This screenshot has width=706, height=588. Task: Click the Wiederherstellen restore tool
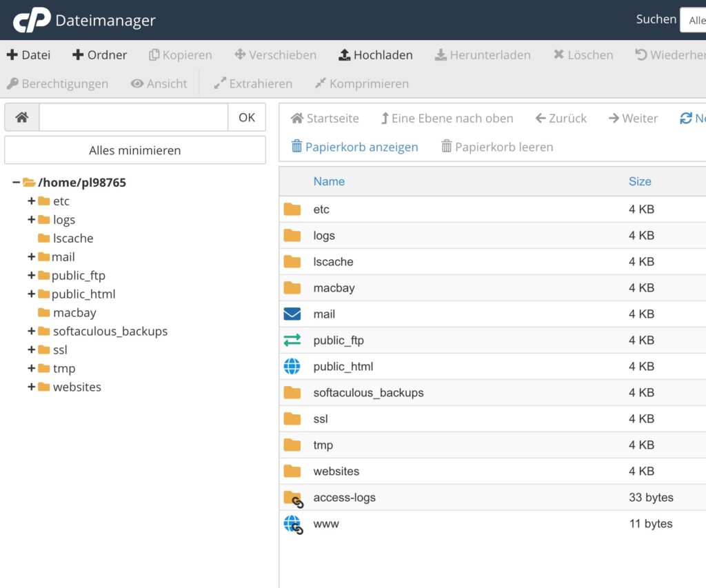[670, 55]
